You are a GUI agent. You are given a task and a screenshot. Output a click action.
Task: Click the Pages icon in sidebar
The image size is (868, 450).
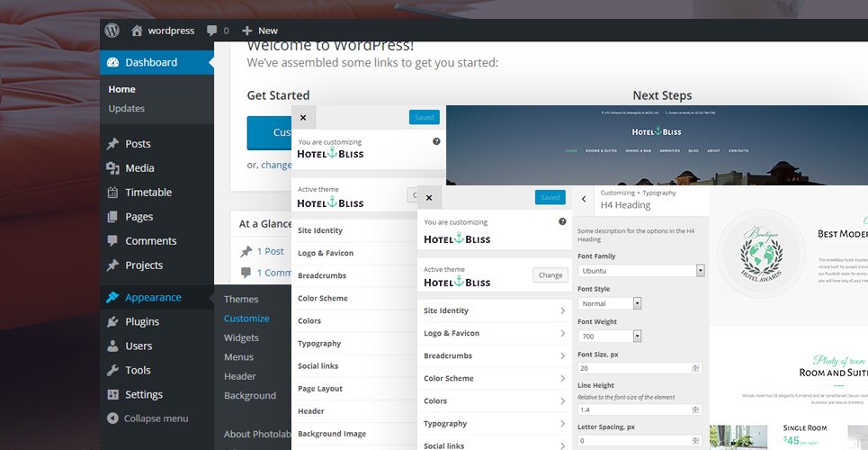tap(113, 217)
